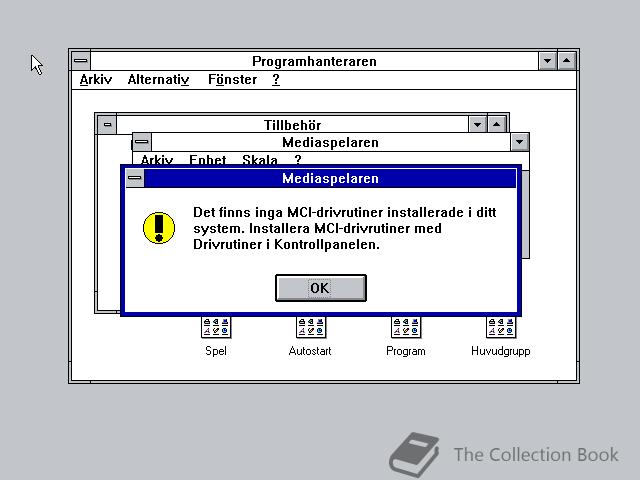The width and height of the screenshot is (640, 480).
Task: Open the ? help menu in Programhanteraren
Action: point(276,79)
